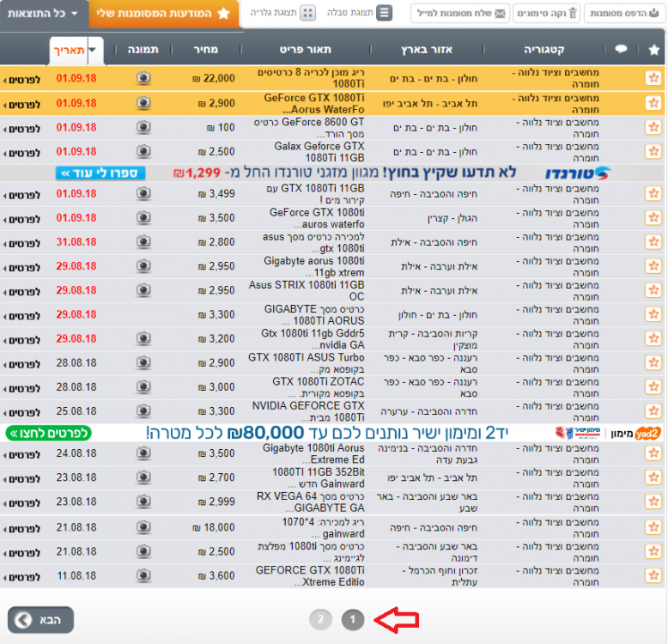The image size is (668, 644).
Task: Click the Tornado ad ספרו לי עוד button
Action: pos(100,173)
